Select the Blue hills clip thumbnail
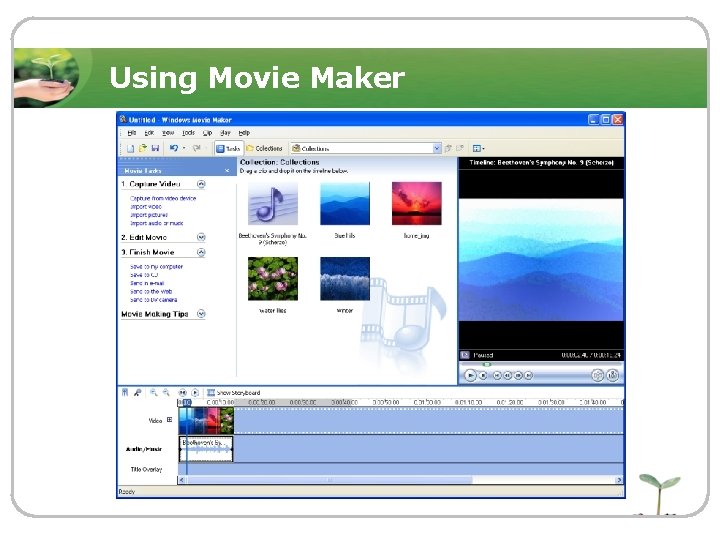 tap(345, 204)
